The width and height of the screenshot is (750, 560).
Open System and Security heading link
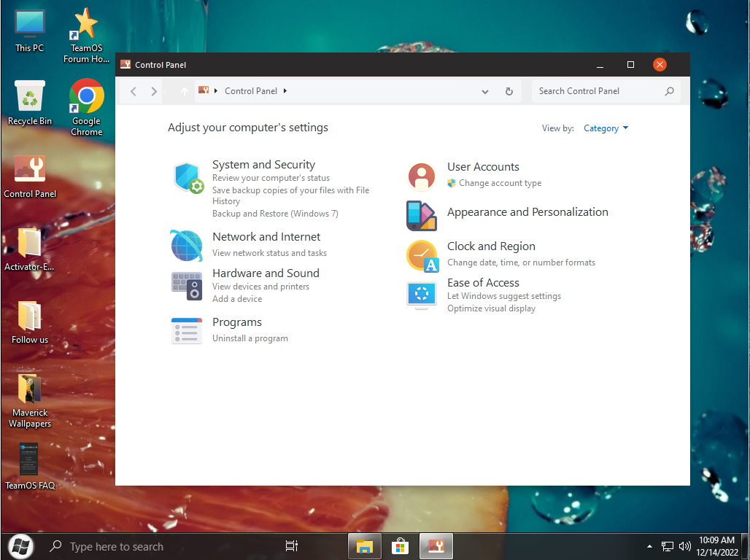[x=263, y=165]
